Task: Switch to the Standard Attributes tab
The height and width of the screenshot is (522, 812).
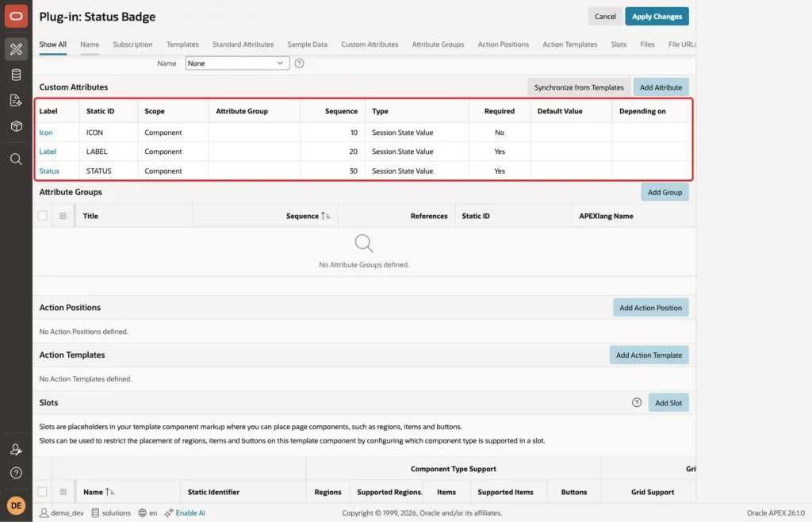Action: 243,44
